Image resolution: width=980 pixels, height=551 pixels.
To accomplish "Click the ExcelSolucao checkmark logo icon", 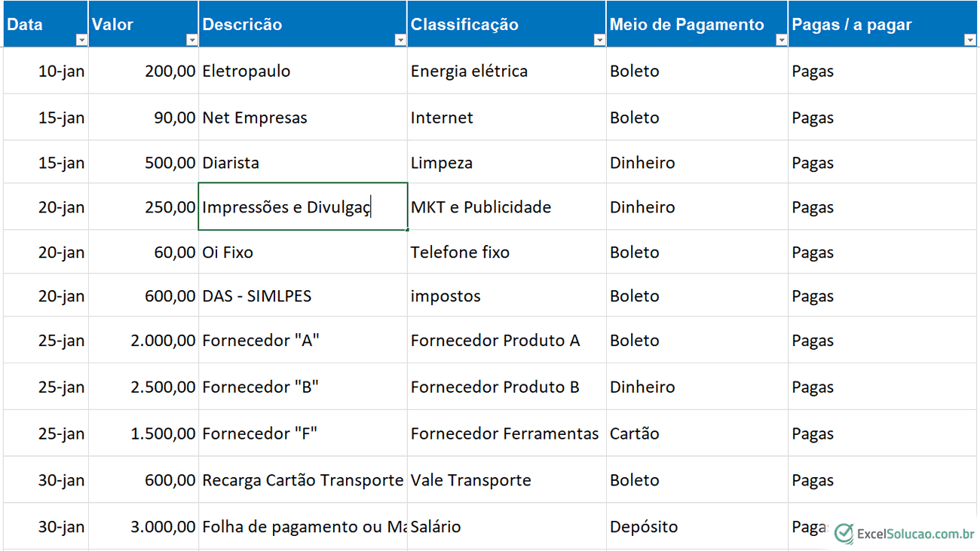I will pos(844,534).
